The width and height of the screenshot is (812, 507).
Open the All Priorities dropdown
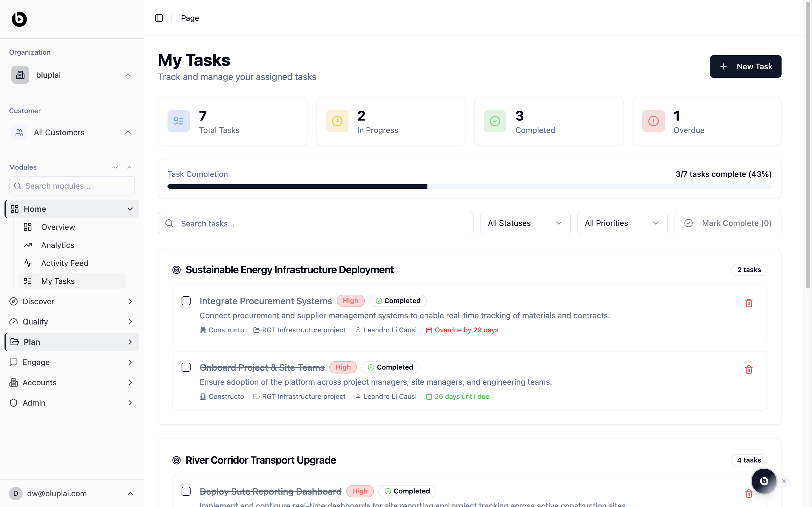(x=622, y=223)
